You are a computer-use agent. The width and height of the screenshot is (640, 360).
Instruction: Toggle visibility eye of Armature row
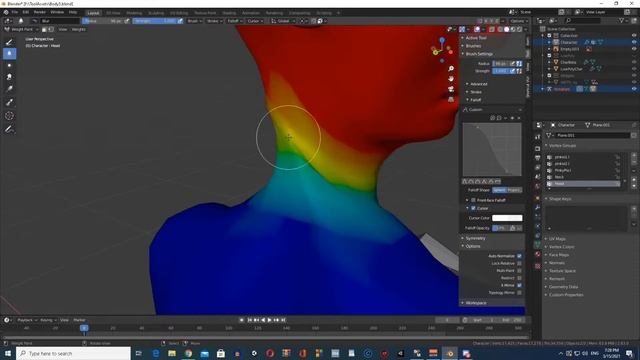(634, 89)
